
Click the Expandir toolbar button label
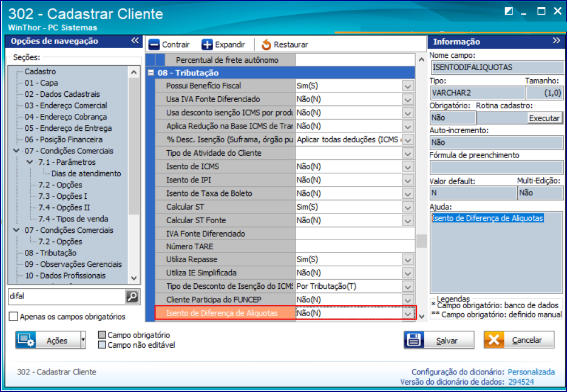(230, 45)
